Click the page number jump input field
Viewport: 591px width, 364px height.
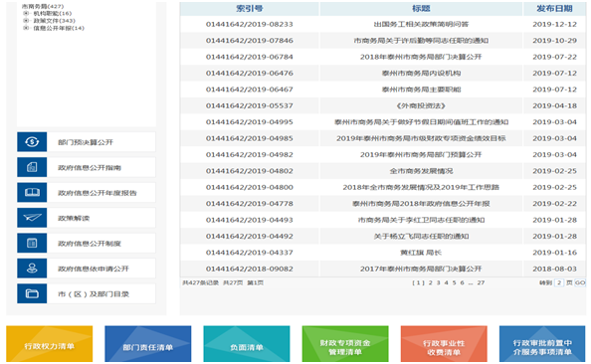[559, 282]
